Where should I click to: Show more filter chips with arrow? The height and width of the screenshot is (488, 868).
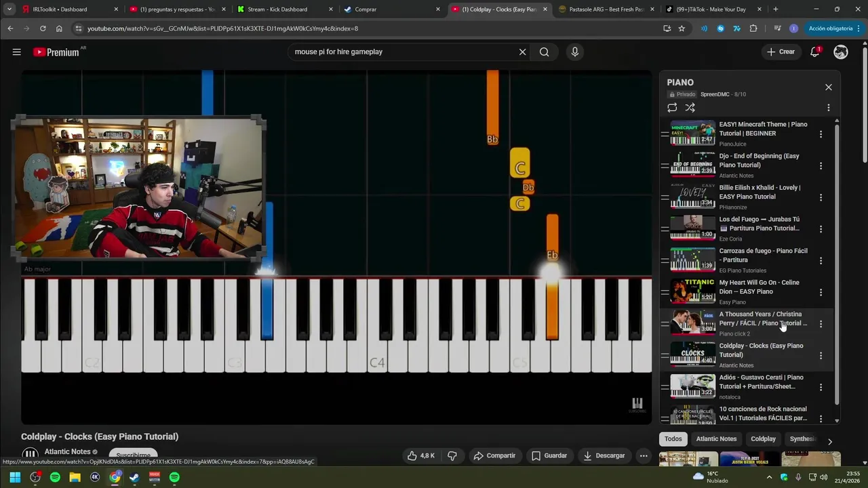click(x=829, y=441)
